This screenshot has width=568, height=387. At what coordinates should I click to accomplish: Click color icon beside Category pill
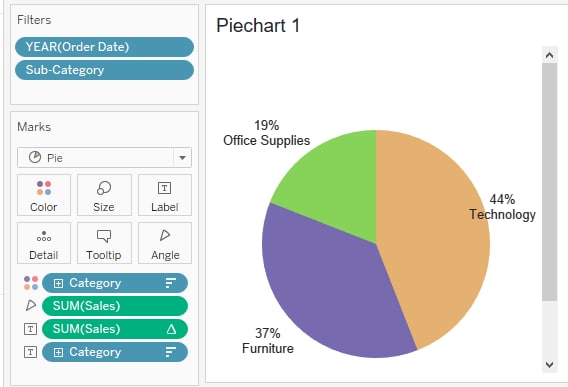[x=31, y=283]
